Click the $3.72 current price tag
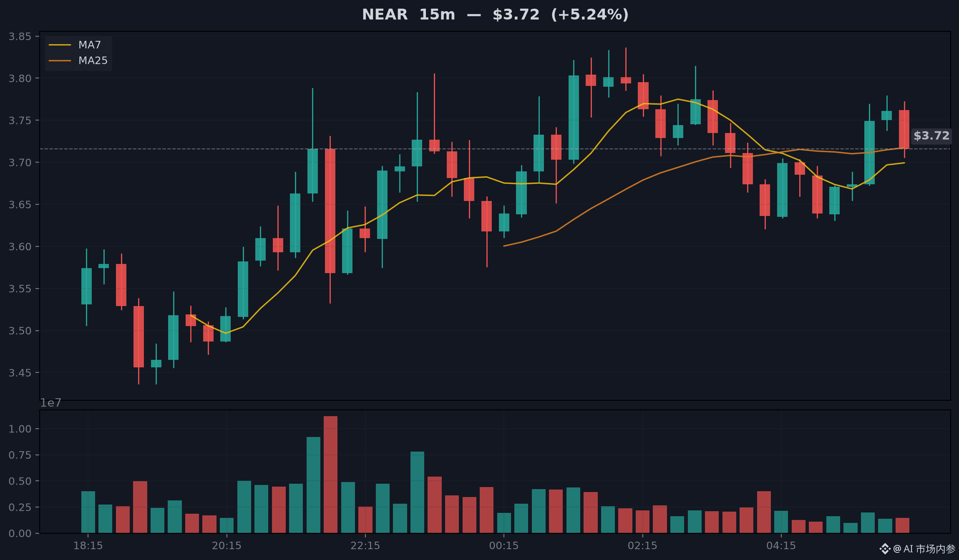 coord(931,136)
